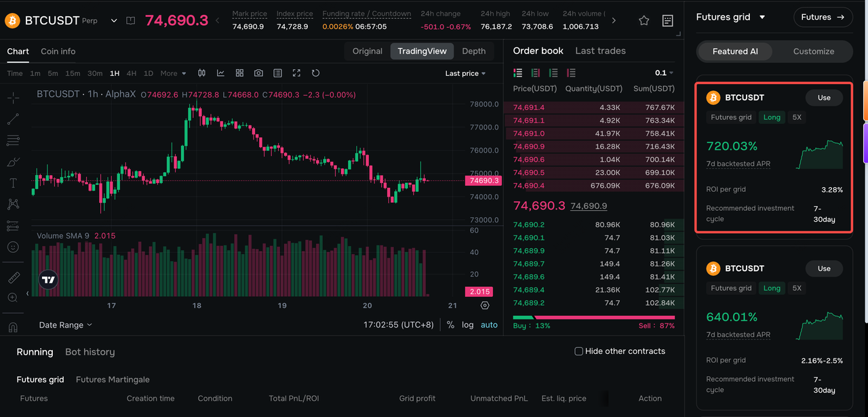The image size is (868, 417).
Task: Open the Bot history tab
Action: 90,352
